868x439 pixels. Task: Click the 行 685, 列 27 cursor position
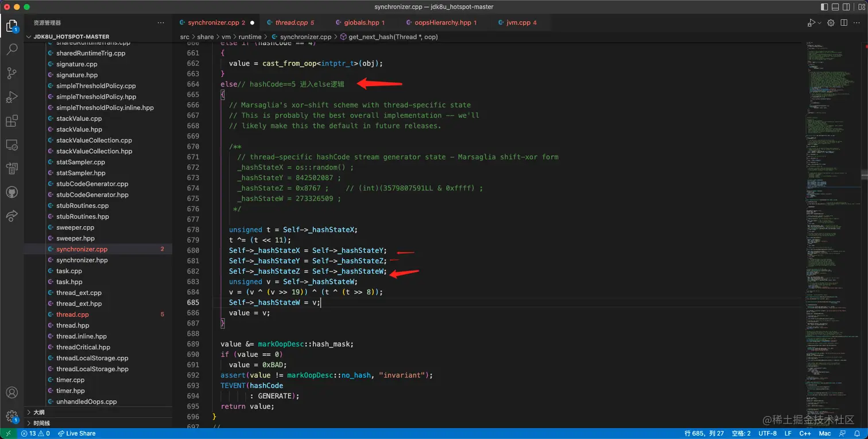(x=704, y=433)
